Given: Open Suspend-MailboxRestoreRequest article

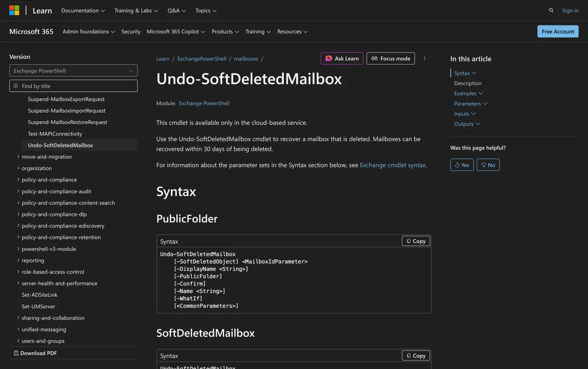Looking at the screenshot, I should coord(68,122).
